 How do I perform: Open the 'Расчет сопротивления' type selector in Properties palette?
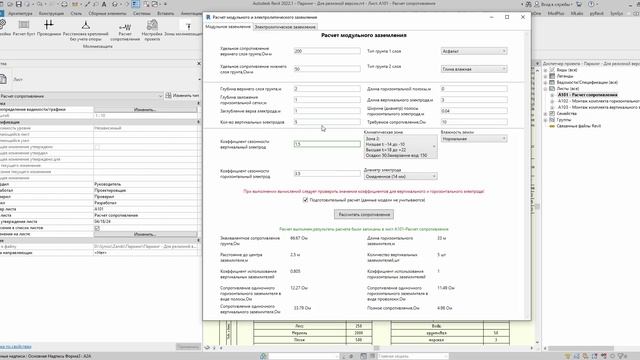point(82,96)
